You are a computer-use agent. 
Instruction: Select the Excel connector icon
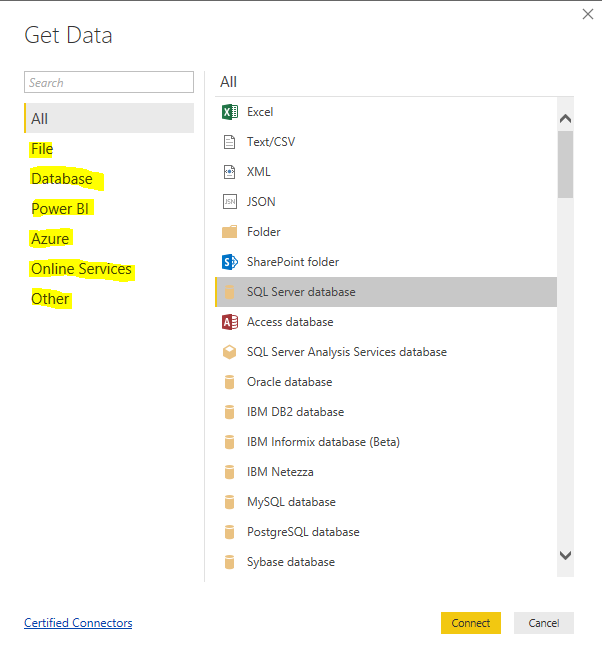(229, 112)
